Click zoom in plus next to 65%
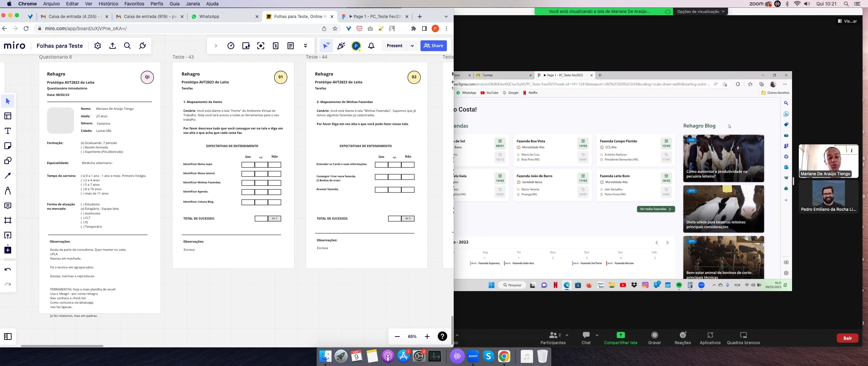The image size is (868, 366). (x=427, y=337)
